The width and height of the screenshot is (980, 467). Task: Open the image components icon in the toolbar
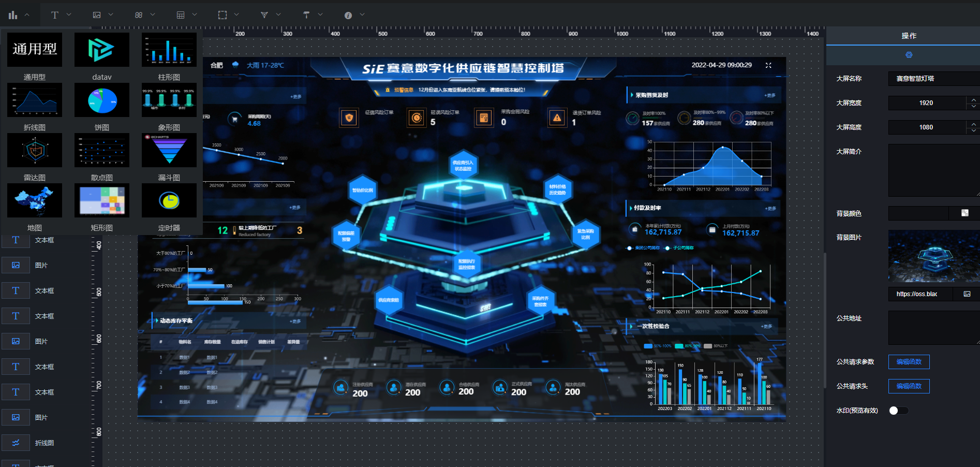coord(97,15)
